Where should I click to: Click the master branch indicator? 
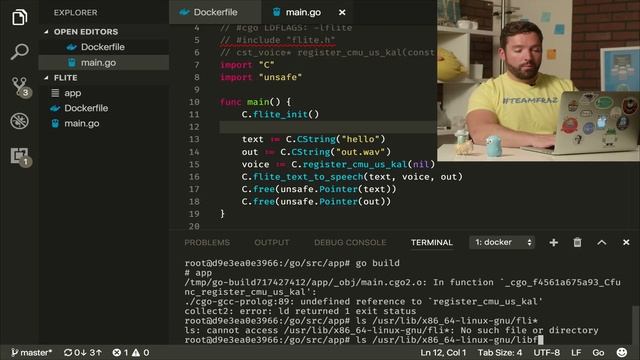(32, 353)
